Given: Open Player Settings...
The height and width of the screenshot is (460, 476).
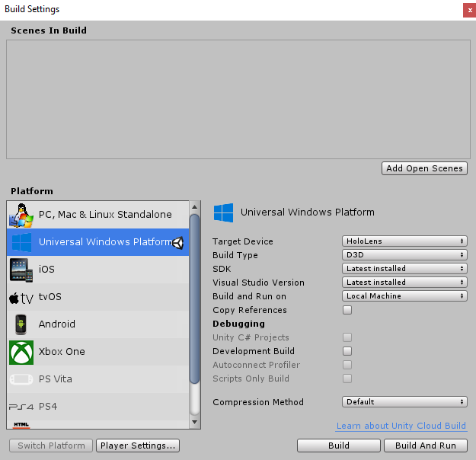Looking at the screenshot, I should (x=138, y=446).
